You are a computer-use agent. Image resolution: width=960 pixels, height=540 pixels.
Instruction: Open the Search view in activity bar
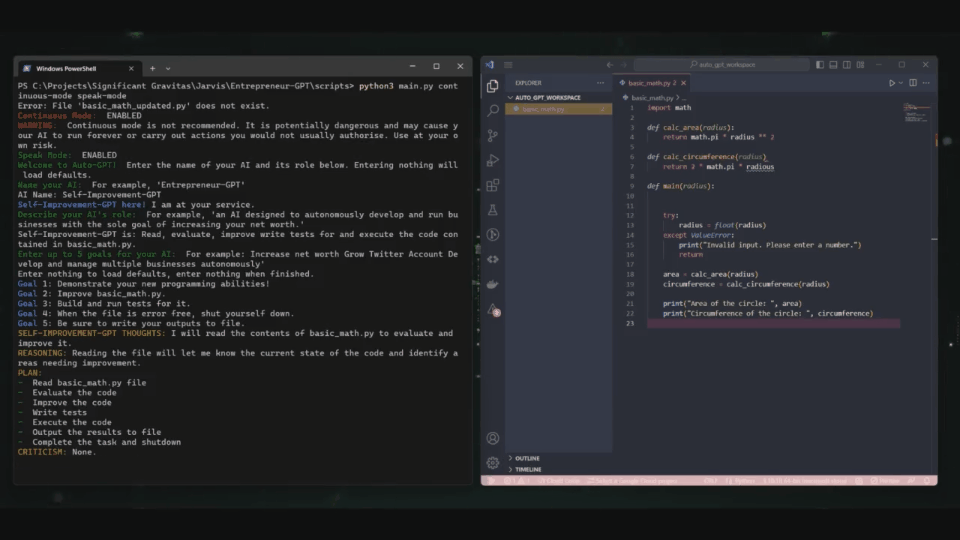coord(492,110)
